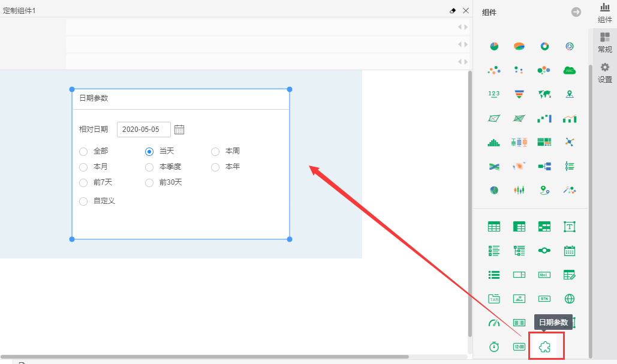Close the 定制组件1 editor
617x364 pixels.
466,11
